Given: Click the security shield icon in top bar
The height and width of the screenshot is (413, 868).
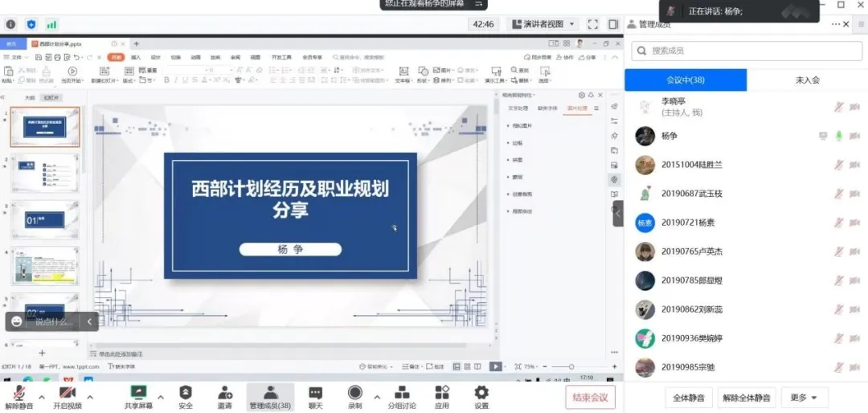Looking at the screenshot, I should tap(31, 24).
